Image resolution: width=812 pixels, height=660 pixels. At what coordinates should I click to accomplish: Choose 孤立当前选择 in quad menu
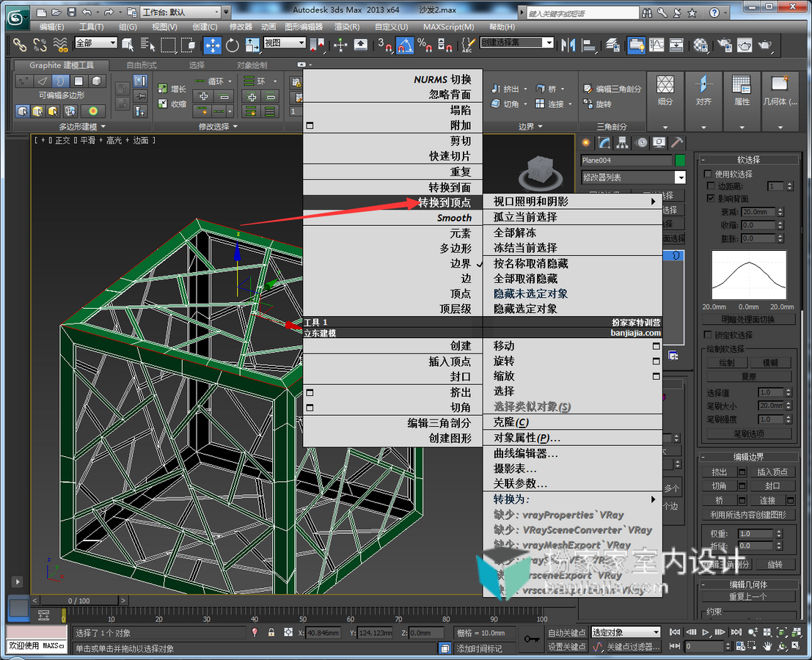point(573,217)
